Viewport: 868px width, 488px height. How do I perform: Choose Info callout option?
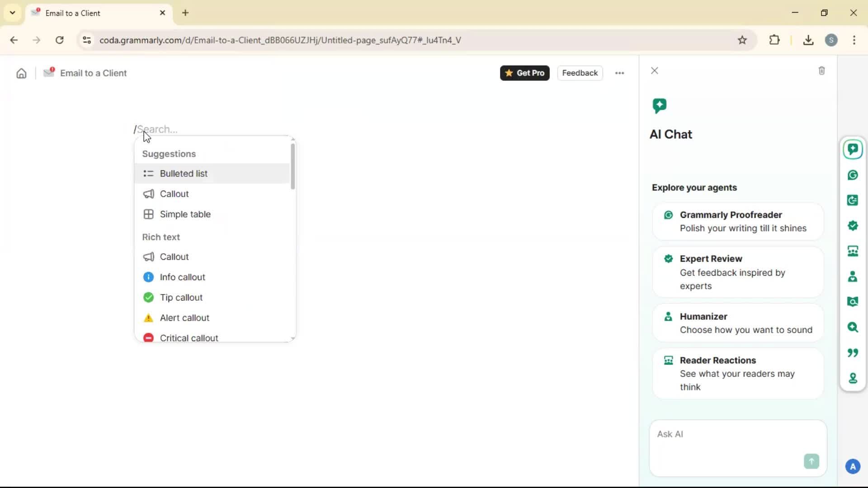[182, 277]
